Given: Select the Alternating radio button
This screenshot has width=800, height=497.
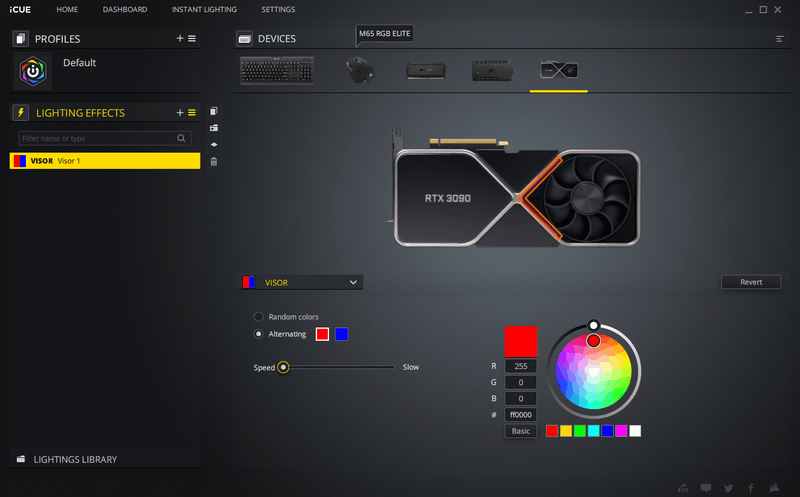Looking at the screenshot, I should pos(259,334).
